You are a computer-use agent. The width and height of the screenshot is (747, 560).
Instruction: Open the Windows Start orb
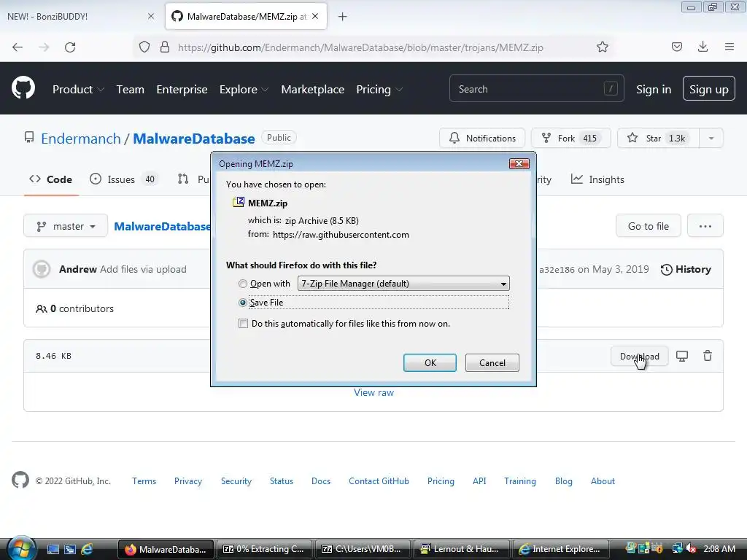pyautogui.click(x=20, y=548)
